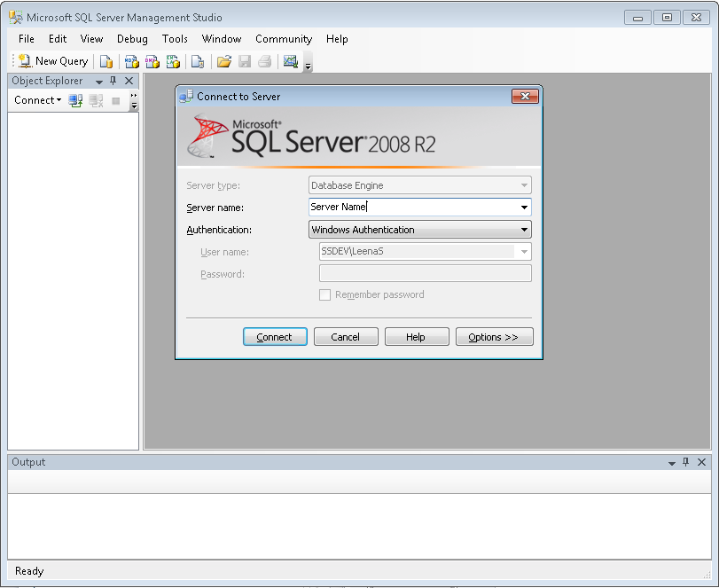Minimize the Management Studio window
This screenshot has height=588, width=719.
pos(637,18)
